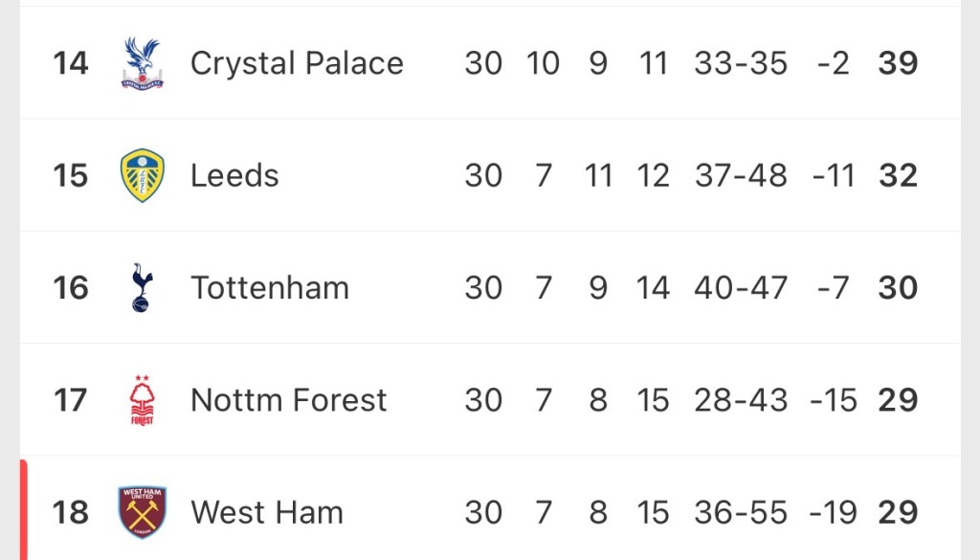The height and width of the screenshot is (560, 980).
Task: Click Crystal Palace's 39 points total
Action: click(x=898, y=63)
